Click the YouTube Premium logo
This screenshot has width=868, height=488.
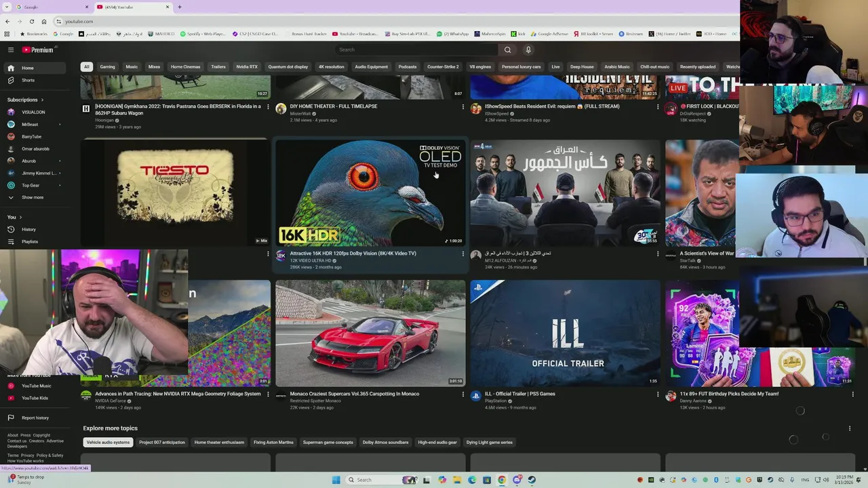click(37, 49)
